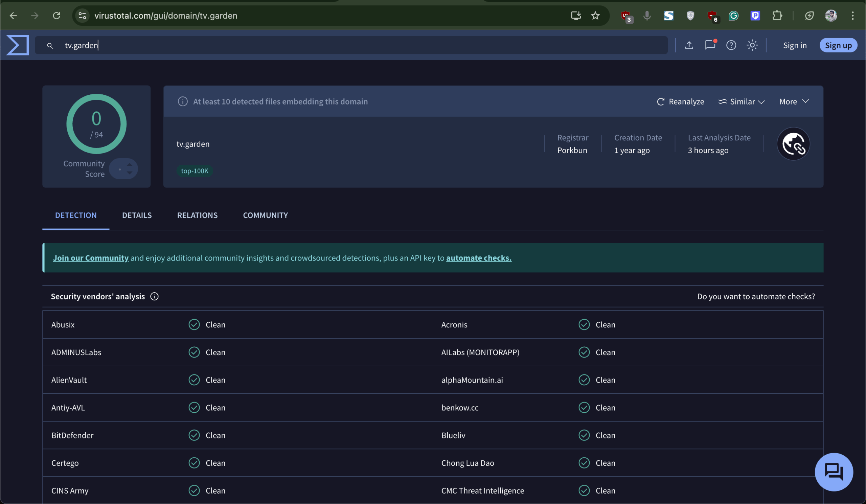Click the top-100K tag

(x=195, y=171)
